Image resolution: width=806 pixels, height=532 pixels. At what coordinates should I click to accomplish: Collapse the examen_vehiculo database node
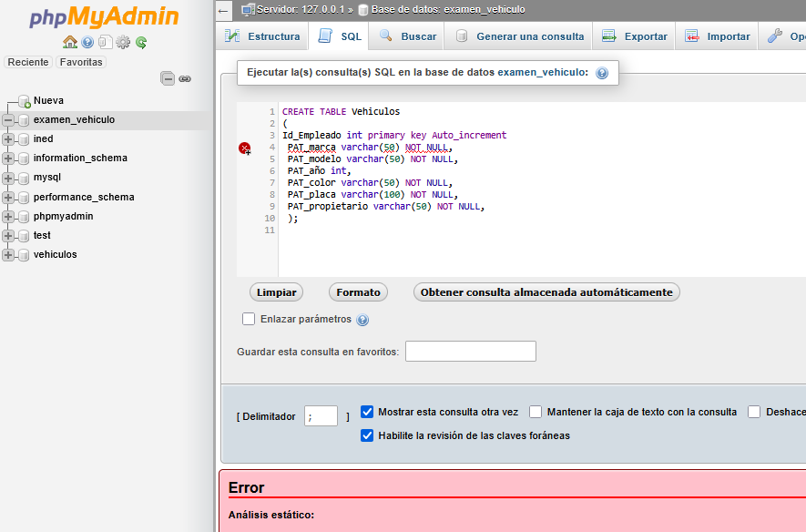point(9,120)
